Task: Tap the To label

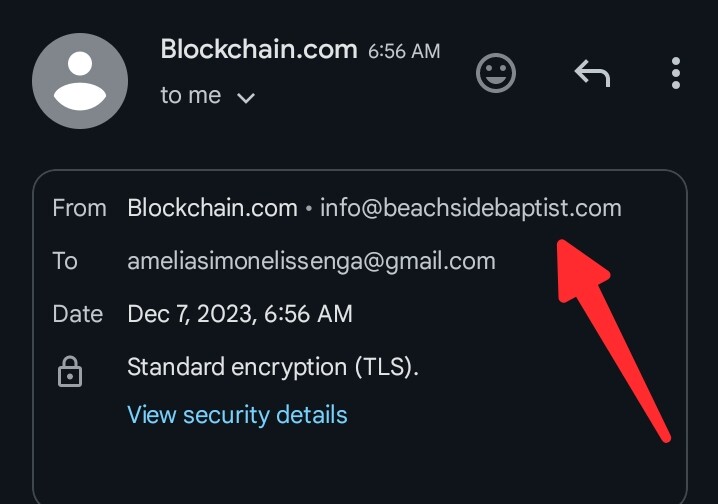Action: pyautogui.click(x=65, y=261)
